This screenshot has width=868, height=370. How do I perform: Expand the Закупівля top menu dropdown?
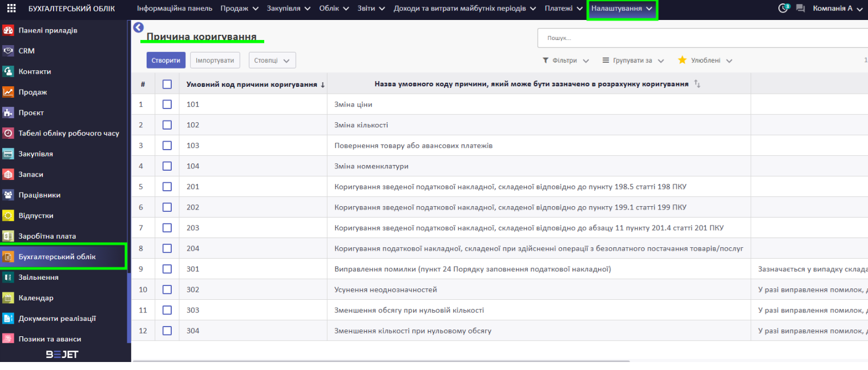289,9
